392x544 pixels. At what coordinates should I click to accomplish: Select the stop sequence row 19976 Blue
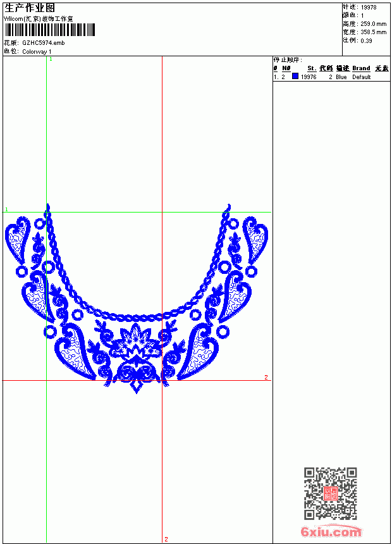[x=331, y=77]
